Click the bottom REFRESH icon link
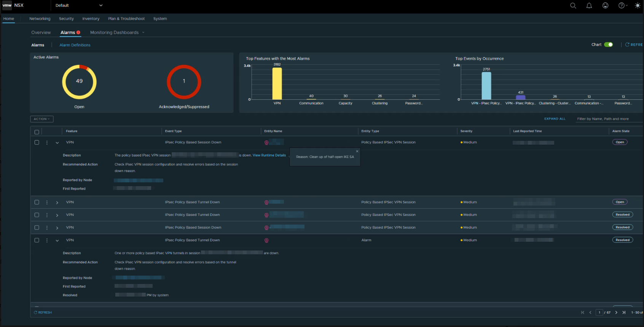 pos(43,313)
